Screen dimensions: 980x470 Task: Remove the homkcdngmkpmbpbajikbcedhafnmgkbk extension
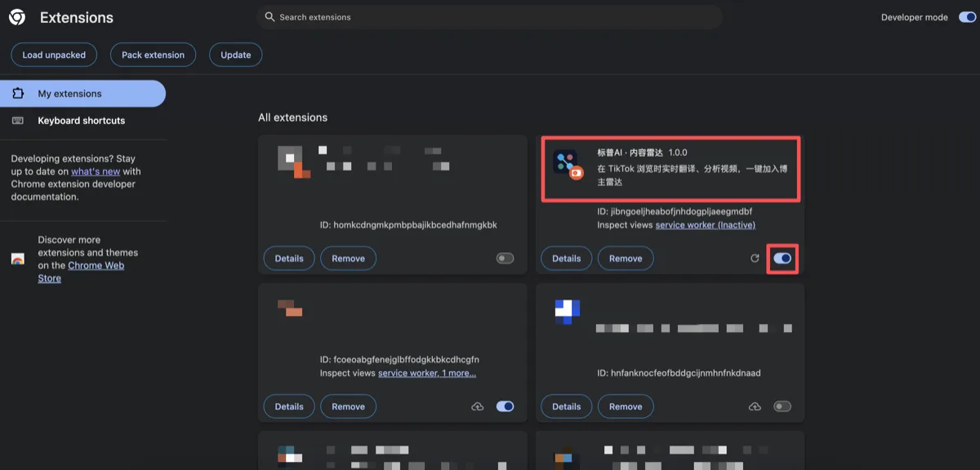(x=348, y=259)
